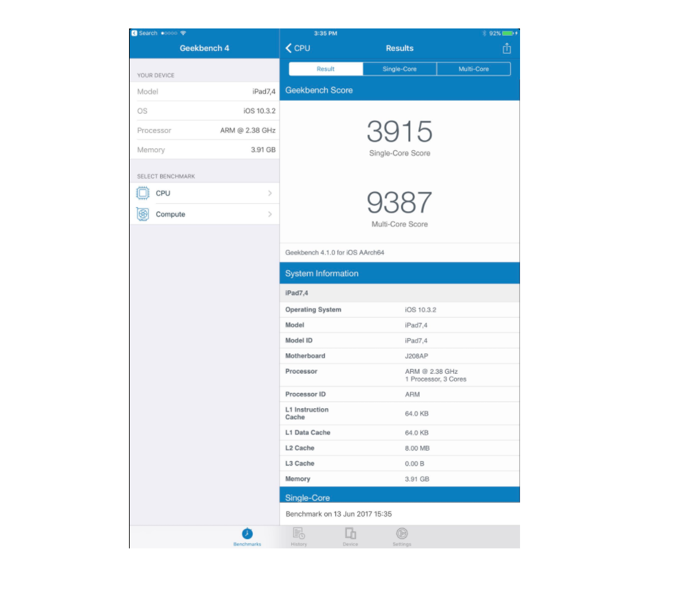Go back using the CPU back arrow
700x596 pixels.
point(298,48)
